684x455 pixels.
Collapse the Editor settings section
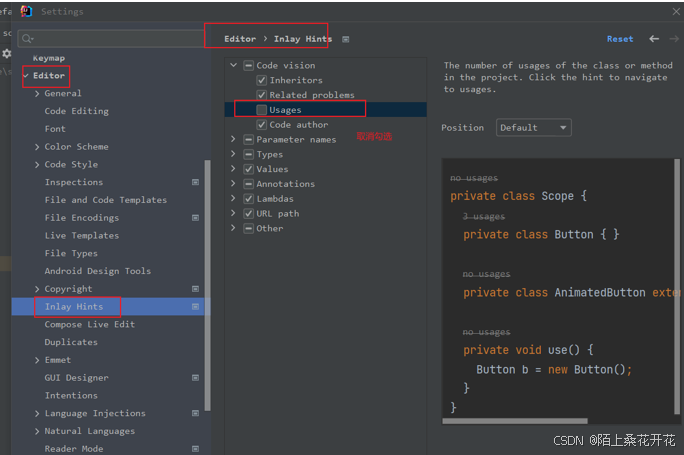tap(26, 75)
